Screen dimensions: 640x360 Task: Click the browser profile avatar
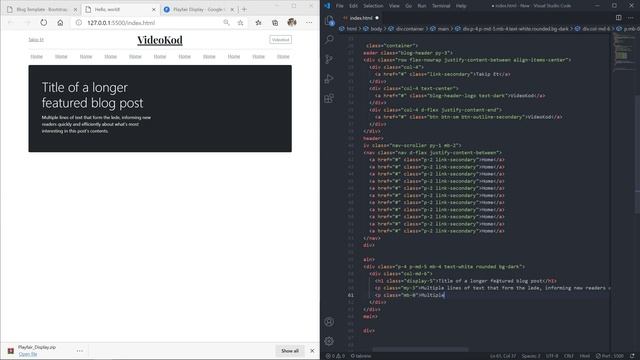tap(292, 22)
